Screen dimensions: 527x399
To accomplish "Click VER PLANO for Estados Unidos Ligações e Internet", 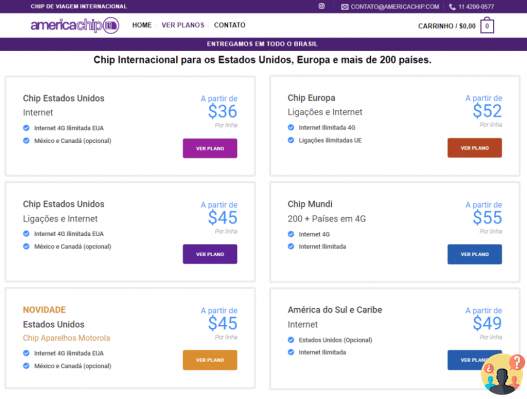I will (x=210, y=254).
